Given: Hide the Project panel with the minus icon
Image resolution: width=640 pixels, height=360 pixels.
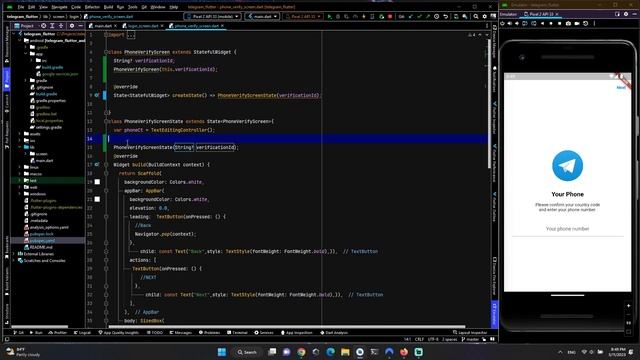Looking at the screenshot, I should [x=80, y=26].
